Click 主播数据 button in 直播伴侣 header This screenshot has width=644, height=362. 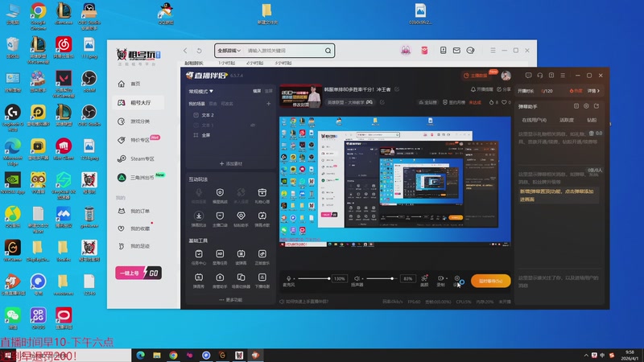(476, 76)
